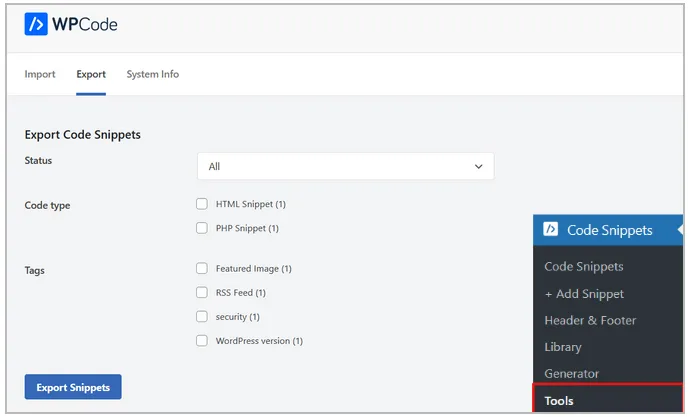Open the Header & Footer menu item
This screenshot has height=417, width=690.
point(590,320)
